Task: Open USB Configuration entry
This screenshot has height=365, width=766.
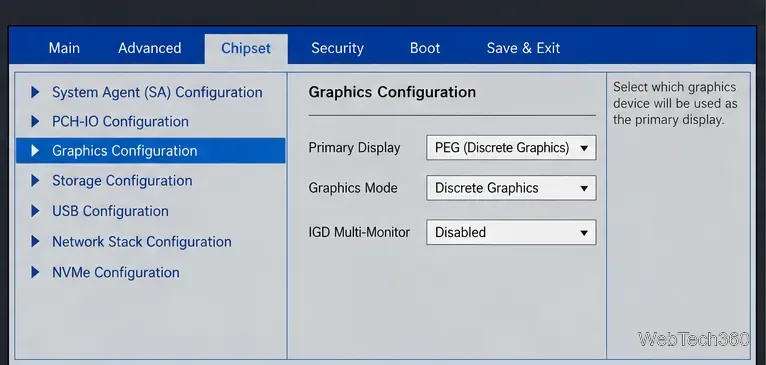Action: pyautogui.click(x=110, y=211)
